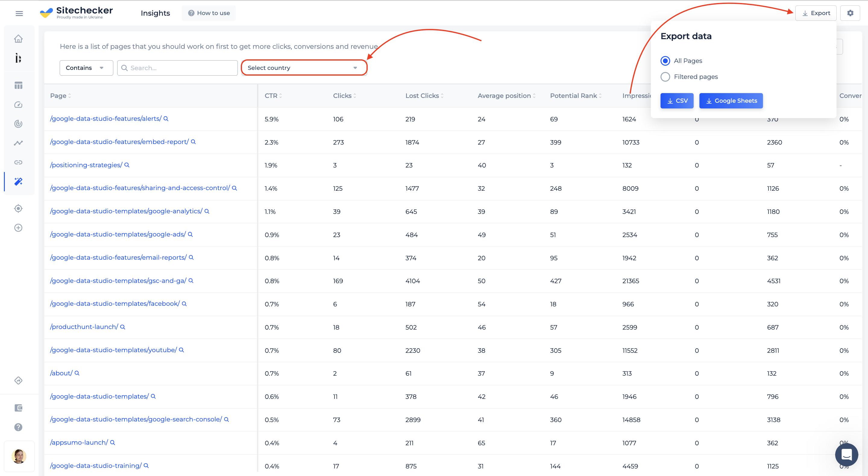The height and width of the screenshot is (476, 868).
Task: Select the All Pages radio option
Action: pos(665,61)
